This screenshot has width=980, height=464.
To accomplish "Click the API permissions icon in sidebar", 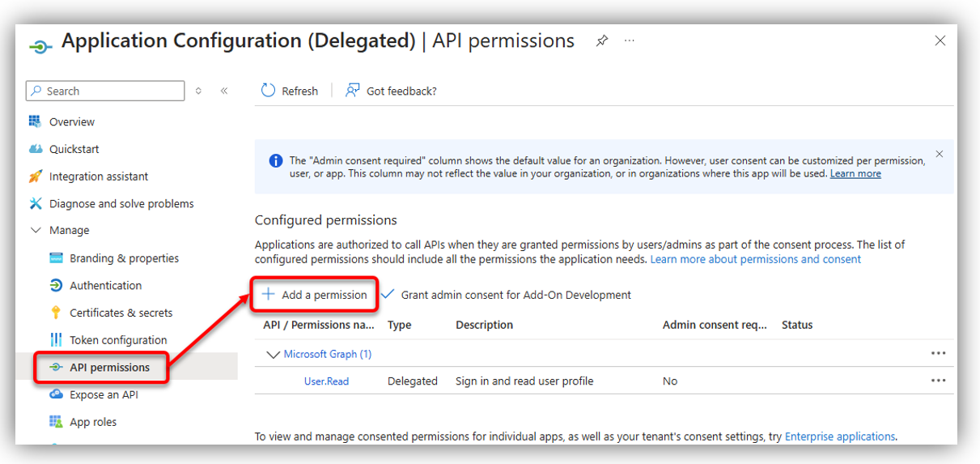I will click(56, 367).
